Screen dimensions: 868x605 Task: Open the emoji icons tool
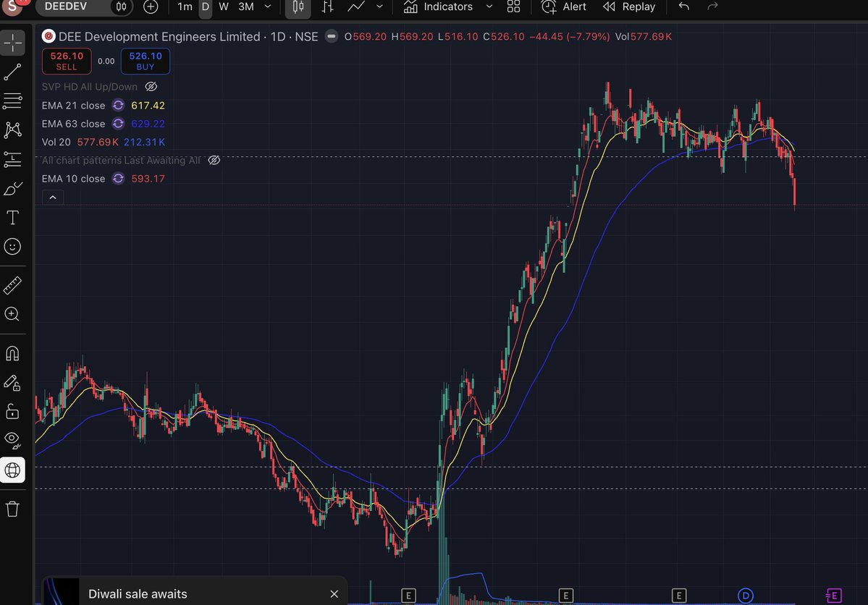(13, 246)
